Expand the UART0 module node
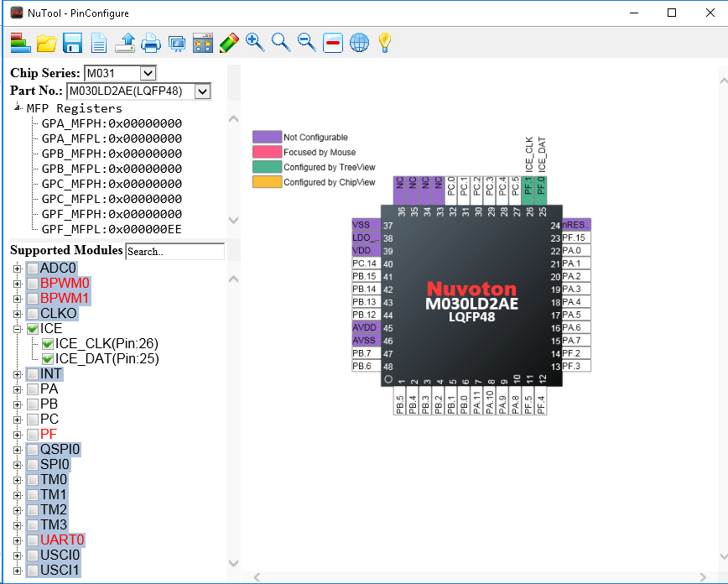Screen dimensions: 728x584 pyautogui.click(x=17, y=540)
